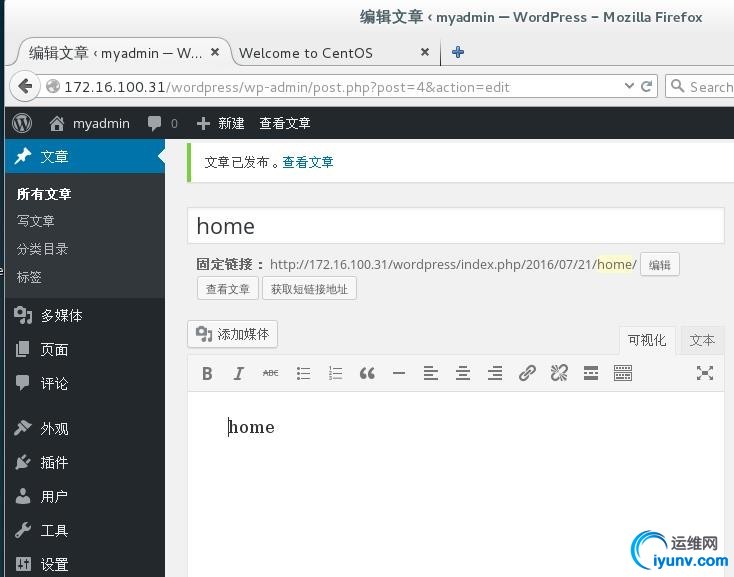Open WordPress logo menu in admin bar

[22, 123]
